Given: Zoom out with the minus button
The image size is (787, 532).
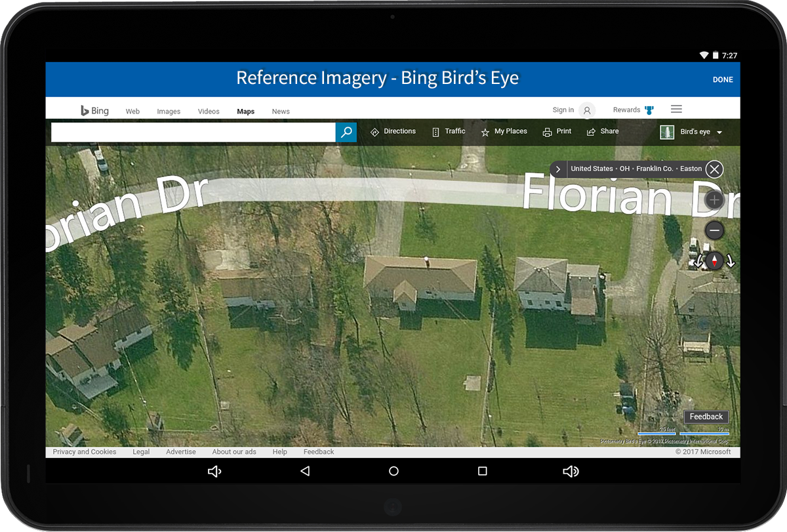Looking at the screenshot, I should [714, 230].
